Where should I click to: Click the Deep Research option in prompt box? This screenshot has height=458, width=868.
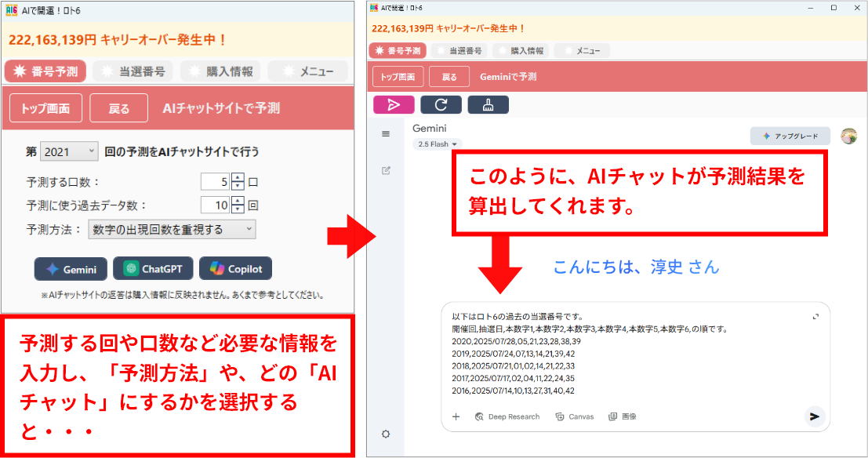507,416
